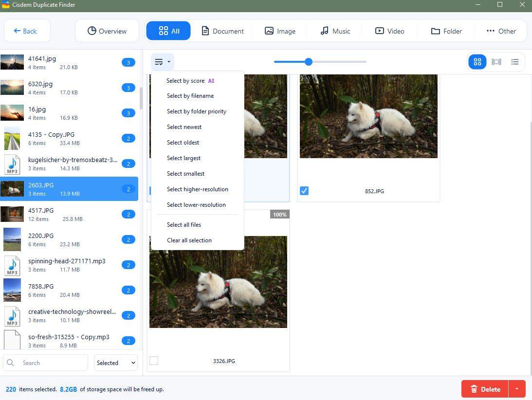Switch to grid thumbnail view
This screenshot has height=400, width=532.
pos(477,62)
